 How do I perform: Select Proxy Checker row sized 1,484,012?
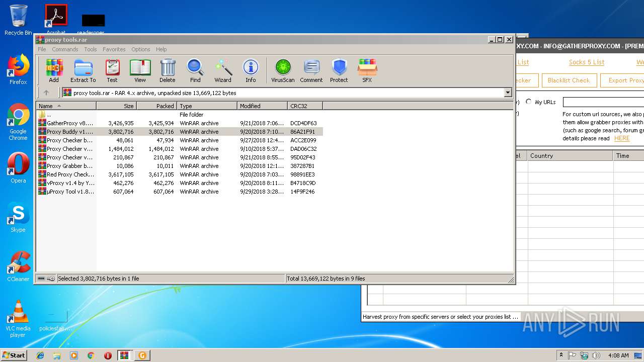pyautogui.click(x=180, y=149)
